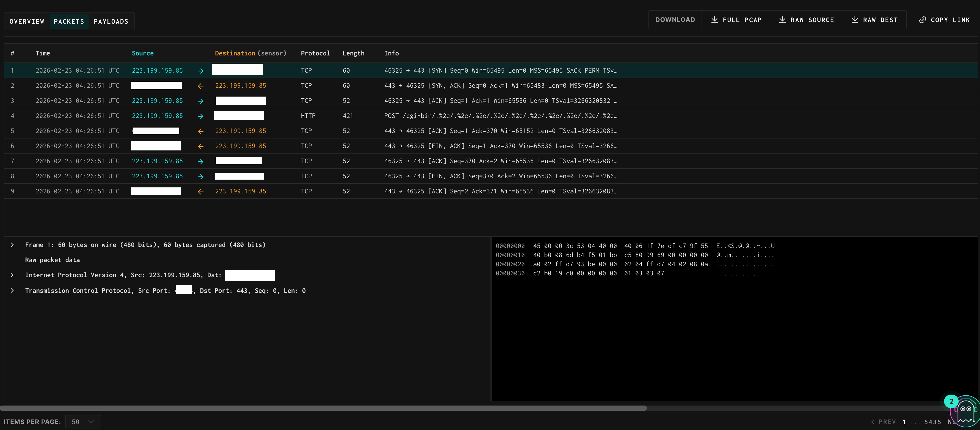Click the Full PCAP download icon
980x430 pixels.
point(715,20)
